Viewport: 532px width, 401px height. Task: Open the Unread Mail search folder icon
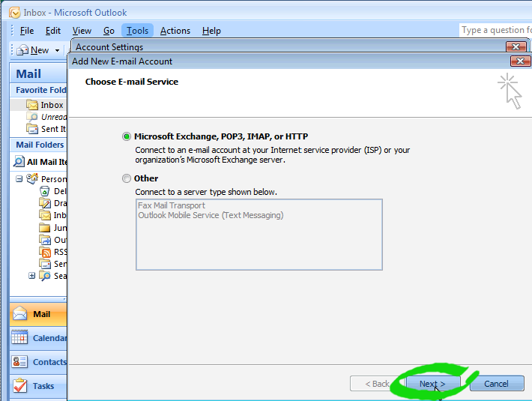pyautogui.click(x=32, y=117)
